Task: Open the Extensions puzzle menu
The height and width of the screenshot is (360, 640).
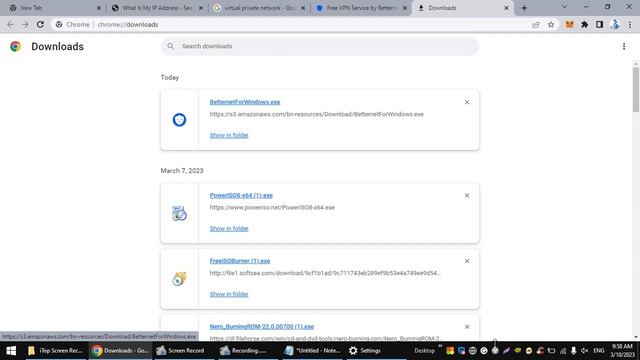Action: point(584,24)
